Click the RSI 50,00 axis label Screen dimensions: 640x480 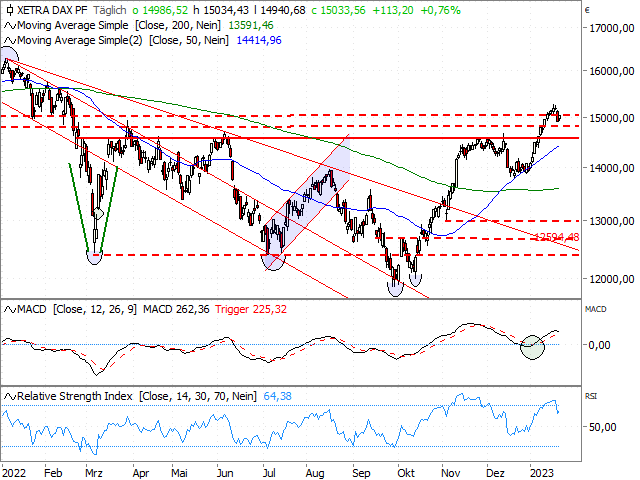[602, 427]
